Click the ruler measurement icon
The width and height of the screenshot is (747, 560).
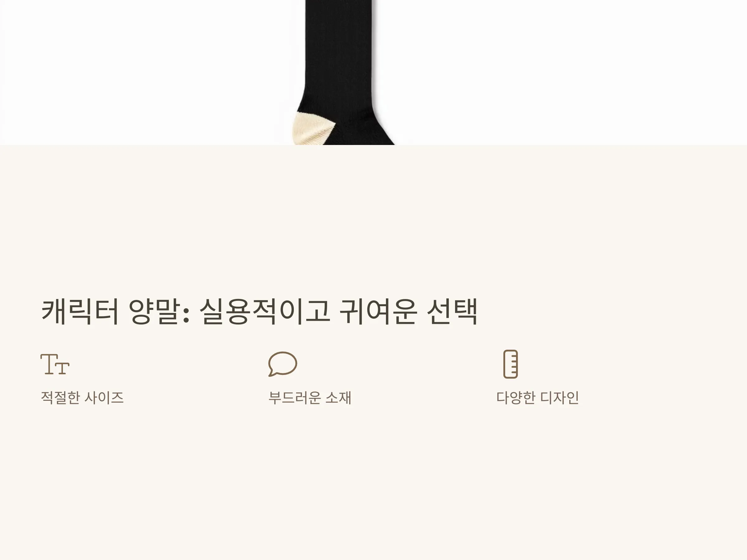pyautogui.click(x=511, y=364)
